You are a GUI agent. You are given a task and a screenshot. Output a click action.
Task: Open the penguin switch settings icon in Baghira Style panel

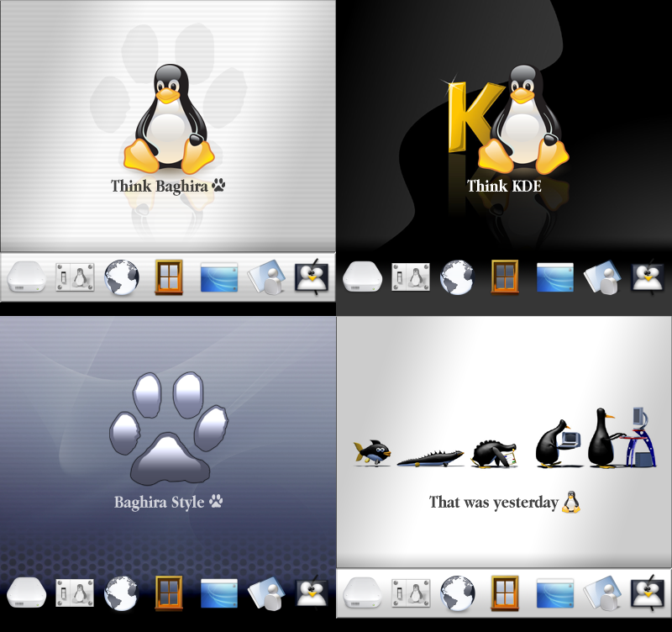click(x=75, y=593)
